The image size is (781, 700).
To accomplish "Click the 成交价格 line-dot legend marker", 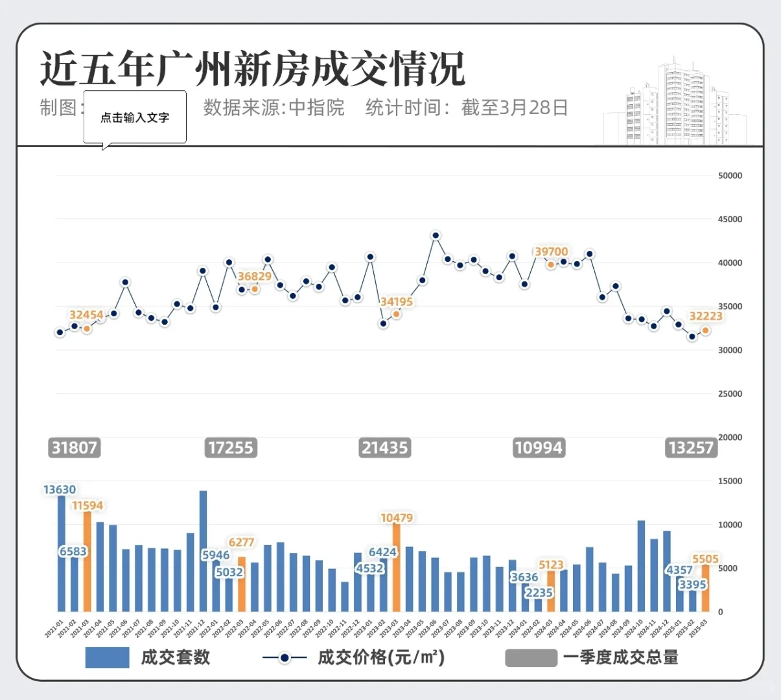I will (x=284, y=657).
